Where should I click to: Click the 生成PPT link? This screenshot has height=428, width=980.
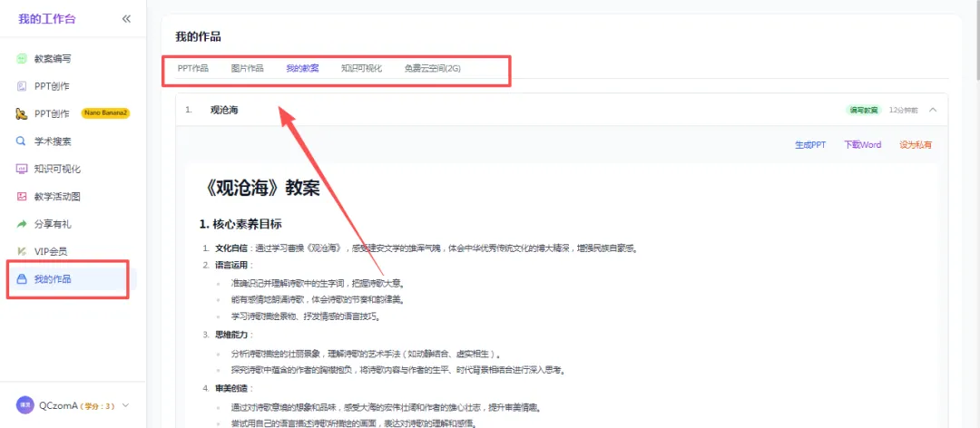tap(810, 144)
